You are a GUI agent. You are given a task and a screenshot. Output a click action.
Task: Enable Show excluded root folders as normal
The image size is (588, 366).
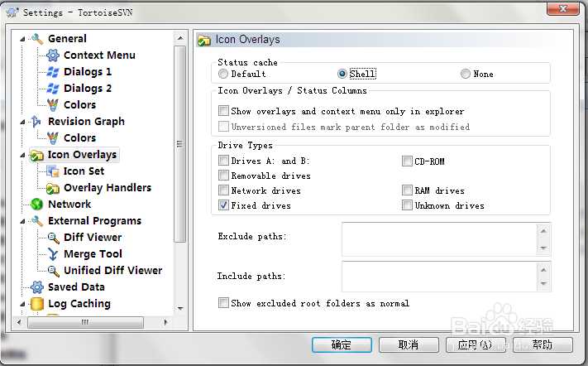point(223,302)
